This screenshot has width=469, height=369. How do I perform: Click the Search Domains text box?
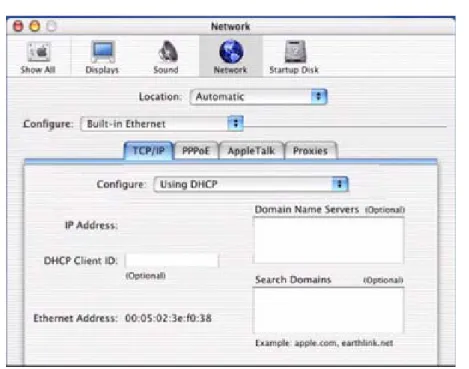pos(329,310)
